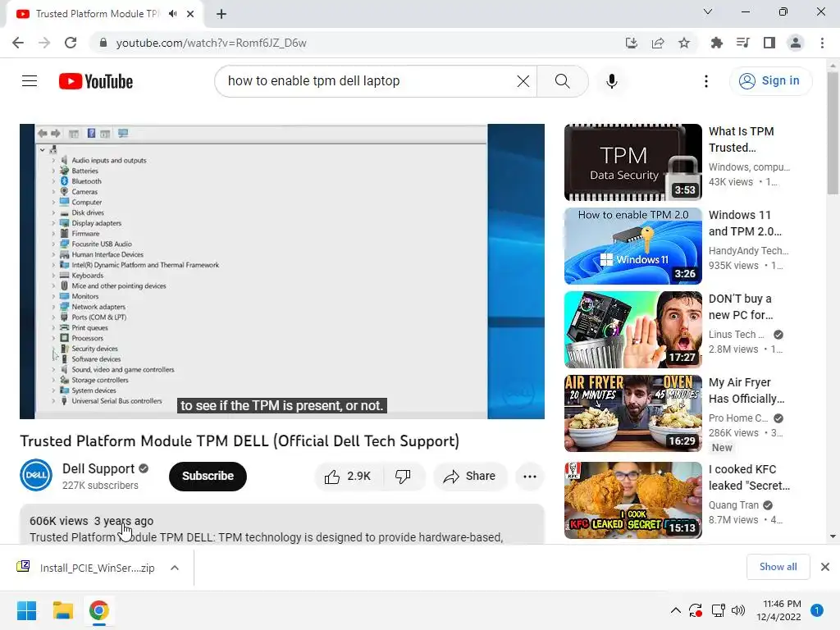Screen dimensions: 840x630
Task: Open a new browser tab
Action: pos(221,14)
